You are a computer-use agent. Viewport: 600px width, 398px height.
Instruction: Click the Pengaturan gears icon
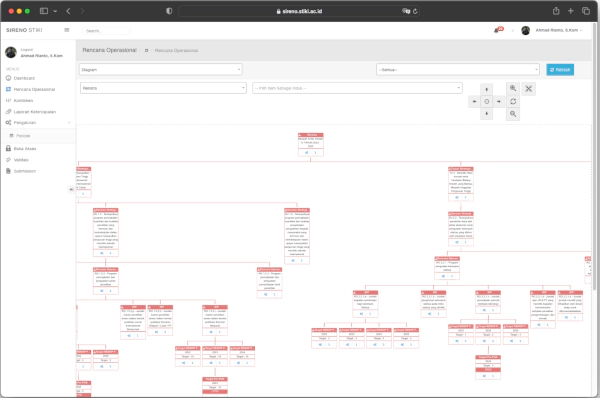pos(8,122)
